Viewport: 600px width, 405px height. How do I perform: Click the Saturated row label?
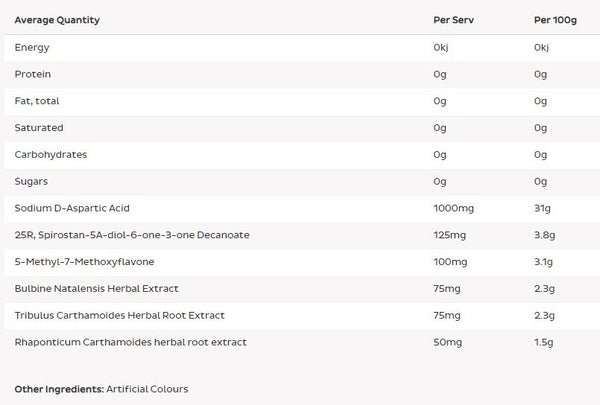(39, 128)
